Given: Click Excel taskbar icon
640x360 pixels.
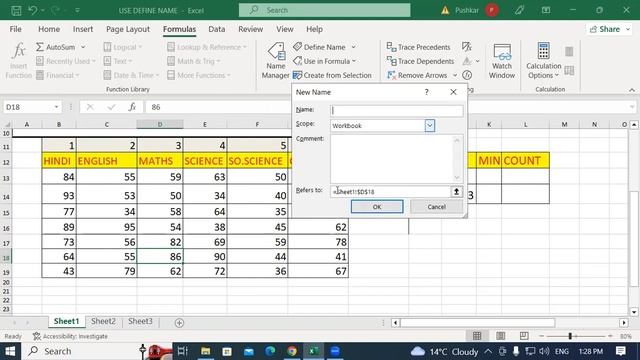Looking at the screenshot, I should [x=313, y=351].
